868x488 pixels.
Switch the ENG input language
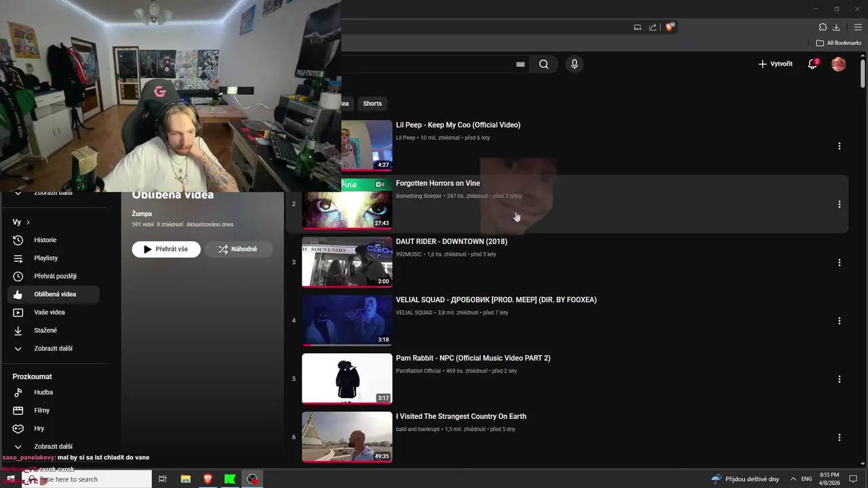click(x=806, y=479)
